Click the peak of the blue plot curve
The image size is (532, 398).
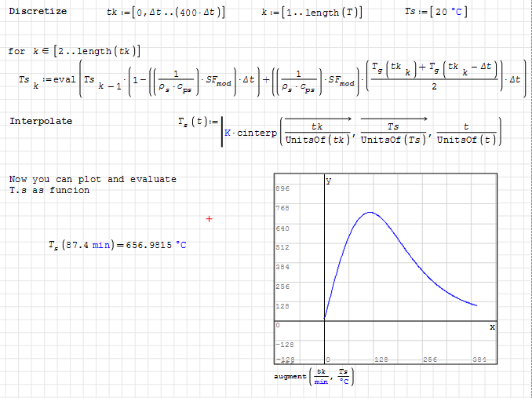click(x=370, y=212)
